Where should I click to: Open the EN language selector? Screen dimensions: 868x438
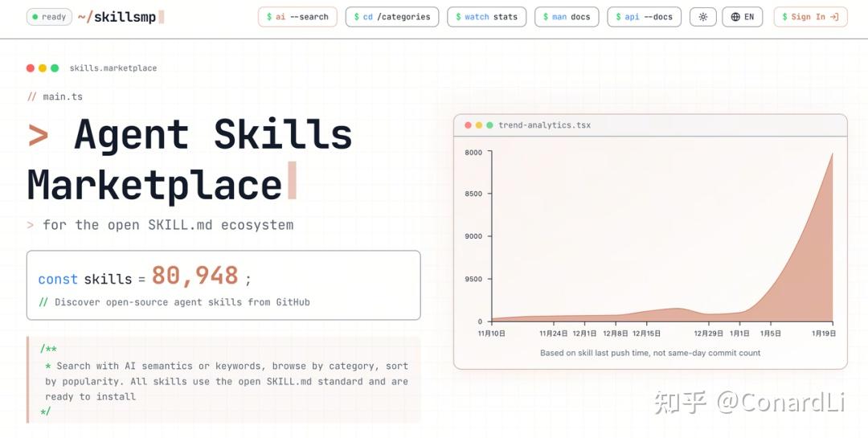(x=742, y=17)
